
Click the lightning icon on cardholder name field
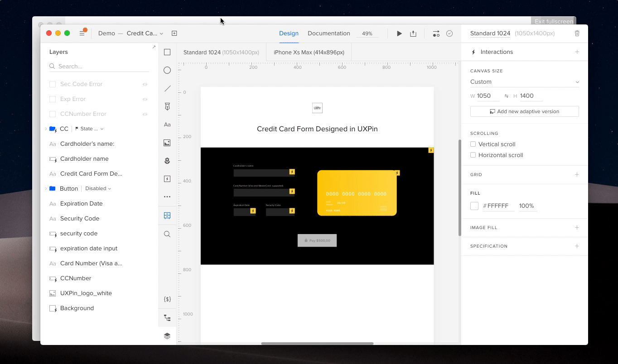(x=292, y=172)
